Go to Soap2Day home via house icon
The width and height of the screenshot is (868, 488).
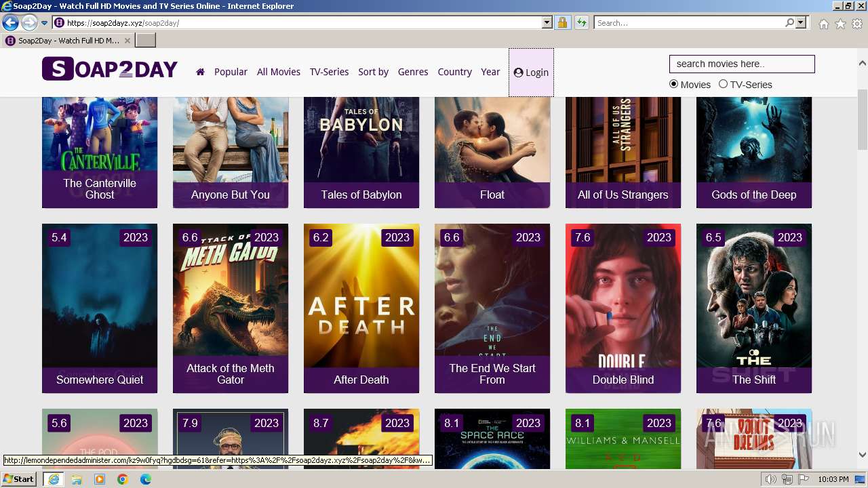pyautogui.click(x=200, y=72)
